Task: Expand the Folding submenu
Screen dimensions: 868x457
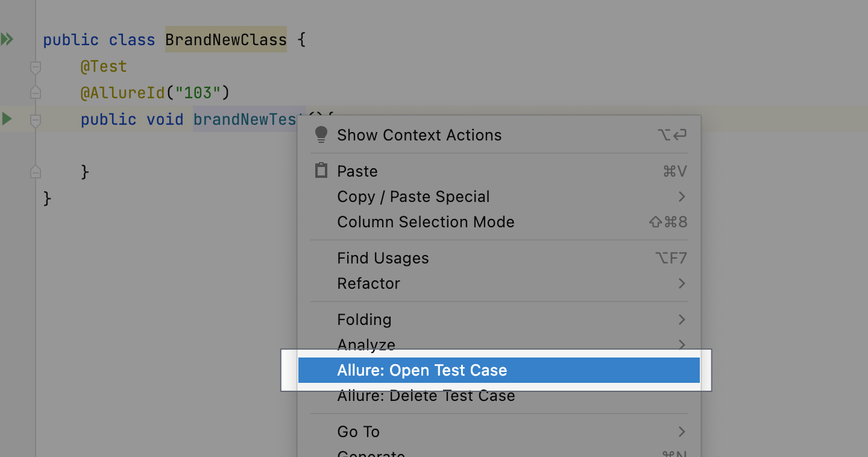Action: 364,320
